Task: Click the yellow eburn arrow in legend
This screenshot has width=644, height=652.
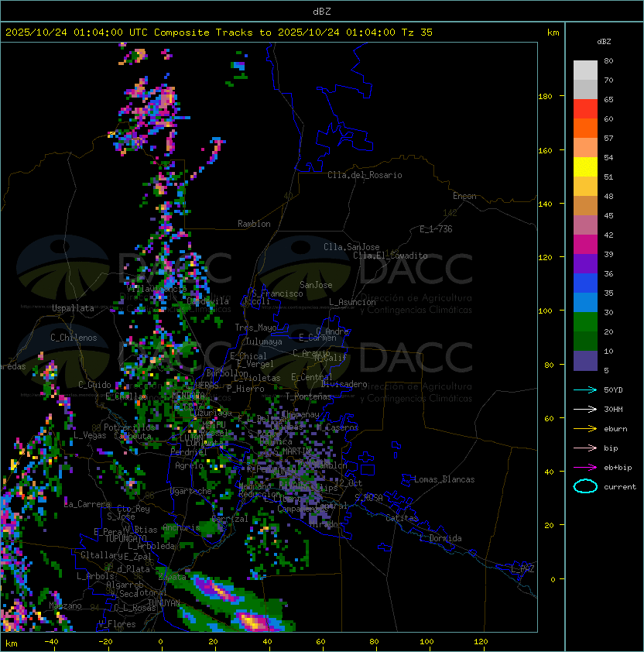Action: coord(585,429)
